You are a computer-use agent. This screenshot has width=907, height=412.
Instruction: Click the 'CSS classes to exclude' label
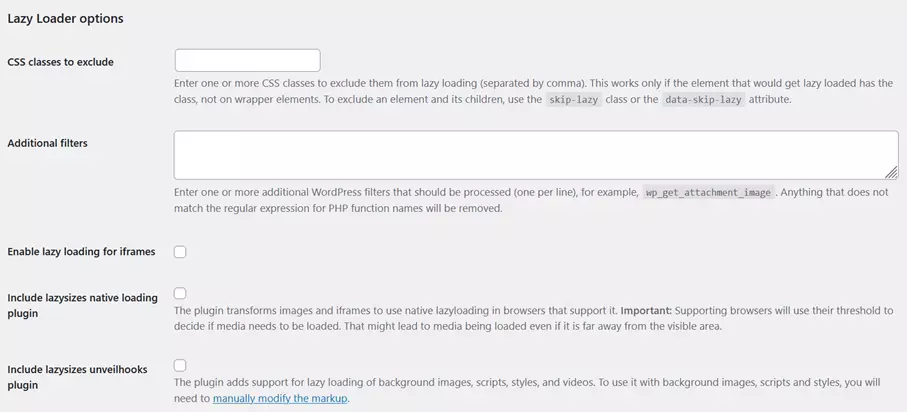coord(60,62)
